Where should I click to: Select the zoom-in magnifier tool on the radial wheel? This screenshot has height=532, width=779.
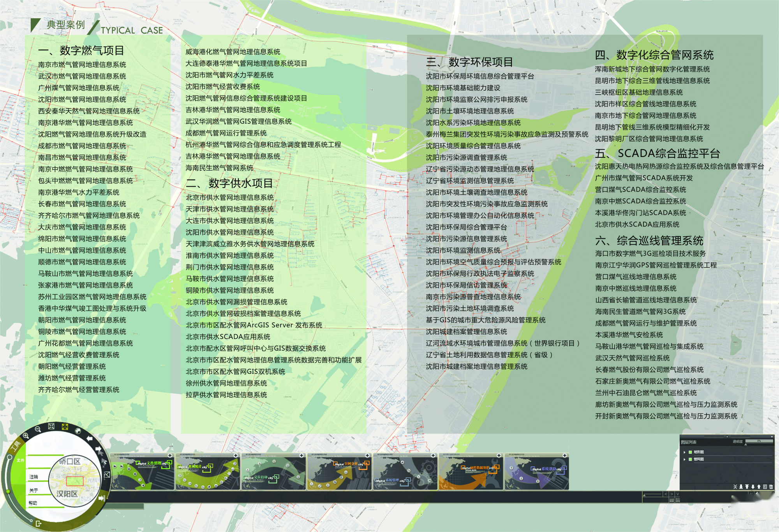coord(25,436)
